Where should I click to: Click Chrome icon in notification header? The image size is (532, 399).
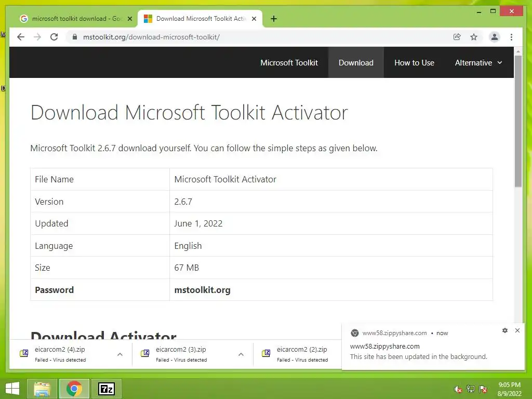[x=354, y=333]
